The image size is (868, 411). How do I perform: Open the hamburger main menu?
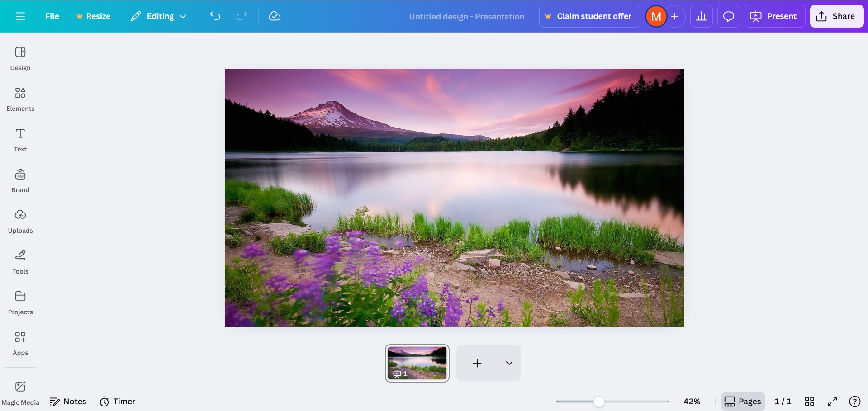[x=20, y=16]
